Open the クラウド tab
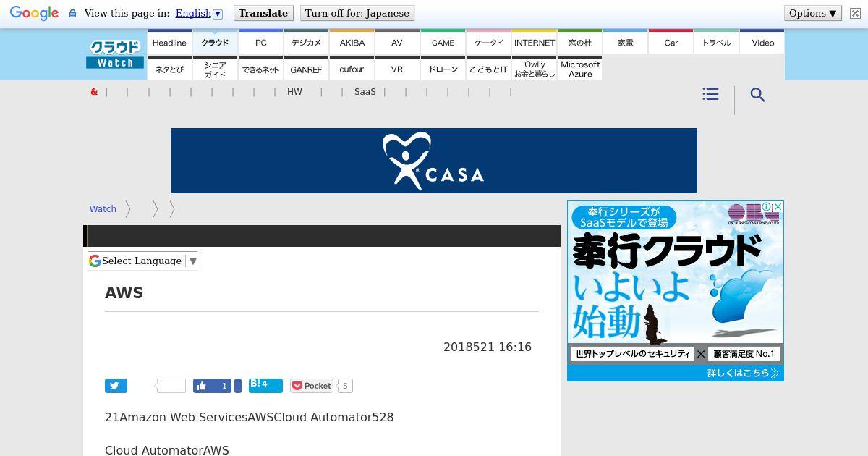Viewport: 868px width, 456px height. coord(215,43)
